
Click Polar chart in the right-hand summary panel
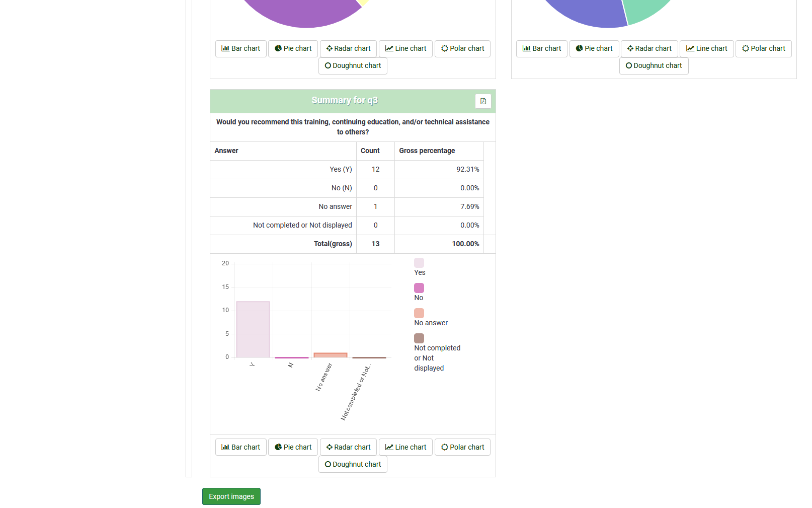763,48
